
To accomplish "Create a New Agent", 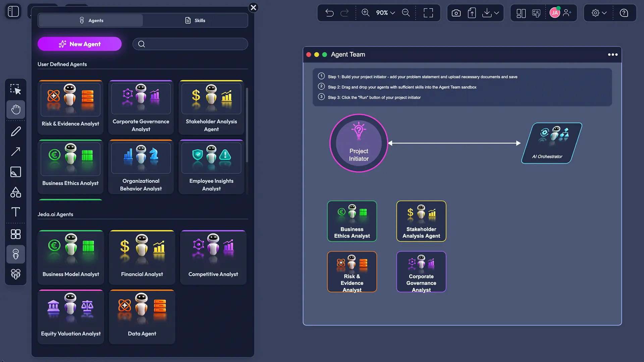I will coord(79,44).
